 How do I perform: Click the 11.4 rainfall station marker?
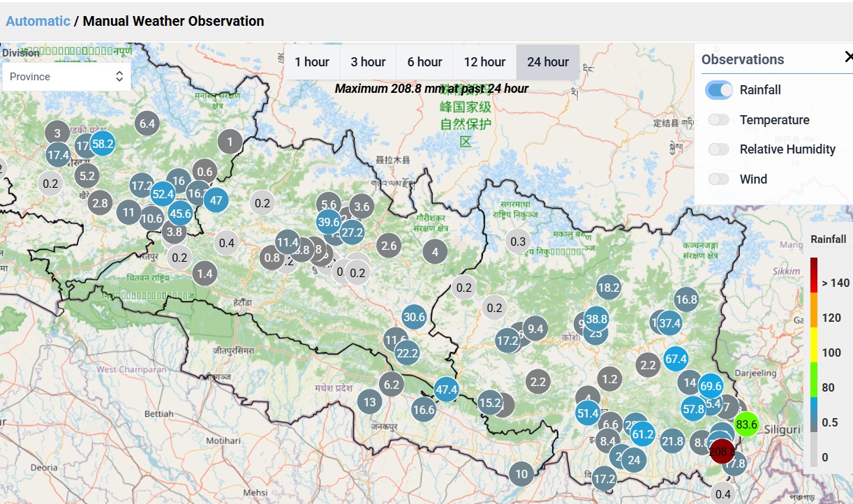(288, 242)
